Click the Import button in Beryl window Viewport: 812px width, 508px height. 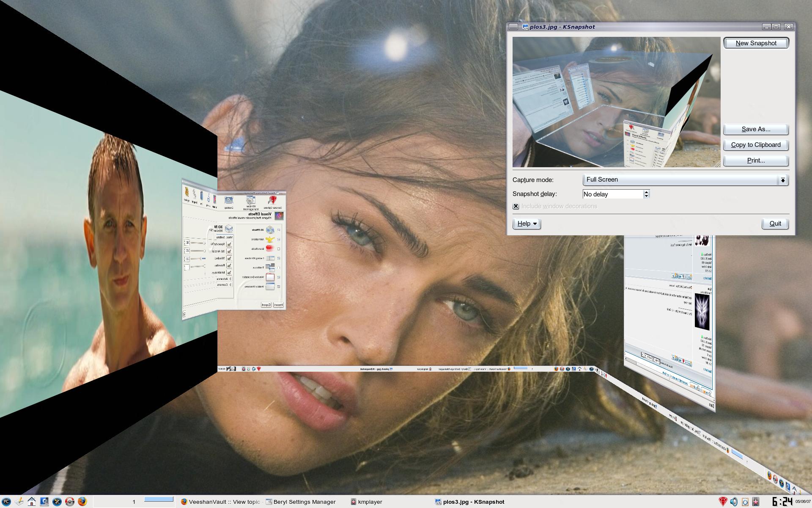[278, 305]
